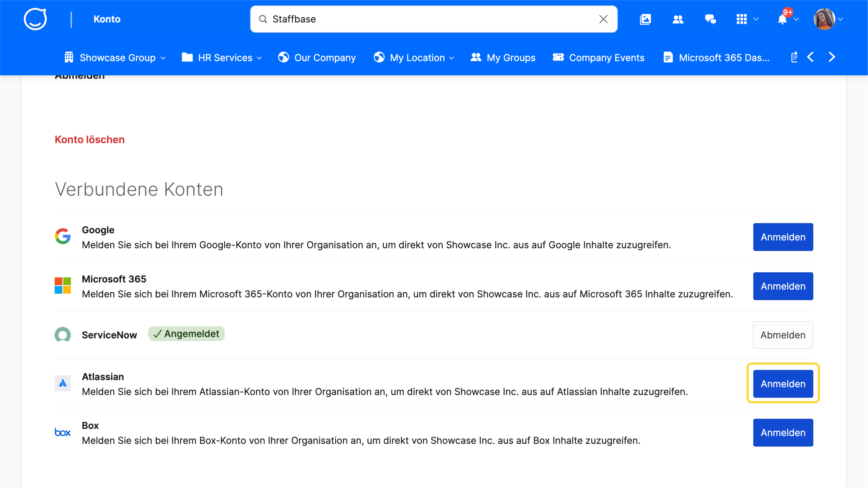Viewport: 868px width, 488px height.
Task: Click the My Groups people icon
Action: [476, 57]
